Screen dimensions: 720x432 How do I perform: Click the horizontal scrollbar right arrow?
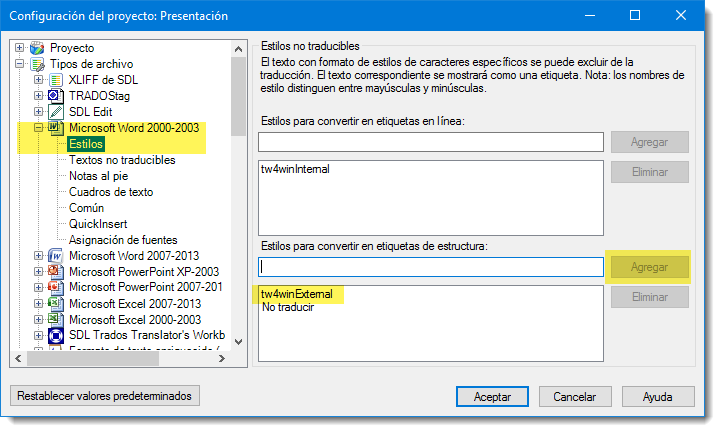click(222, 359)
